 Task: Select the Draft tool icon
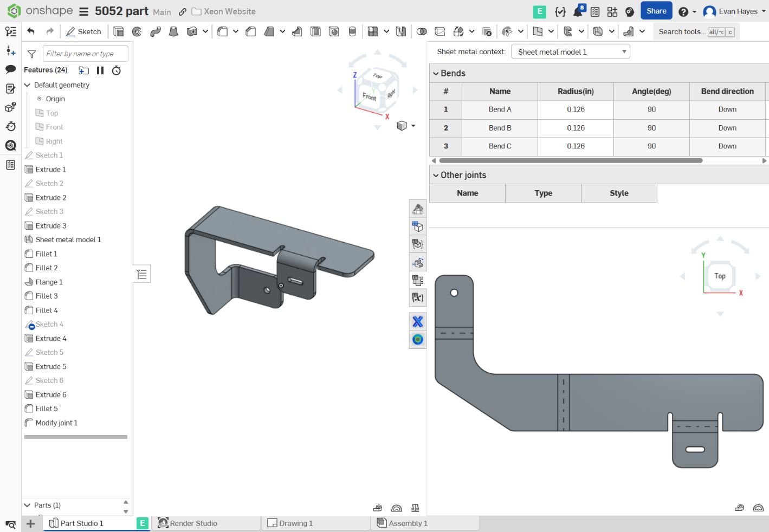click(x=269, y=32)
